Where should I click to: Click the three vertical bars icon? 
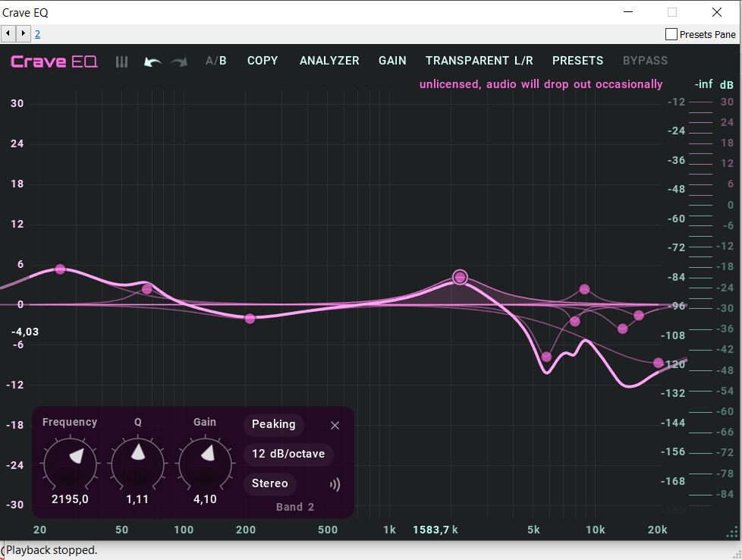tap(121, 61)
